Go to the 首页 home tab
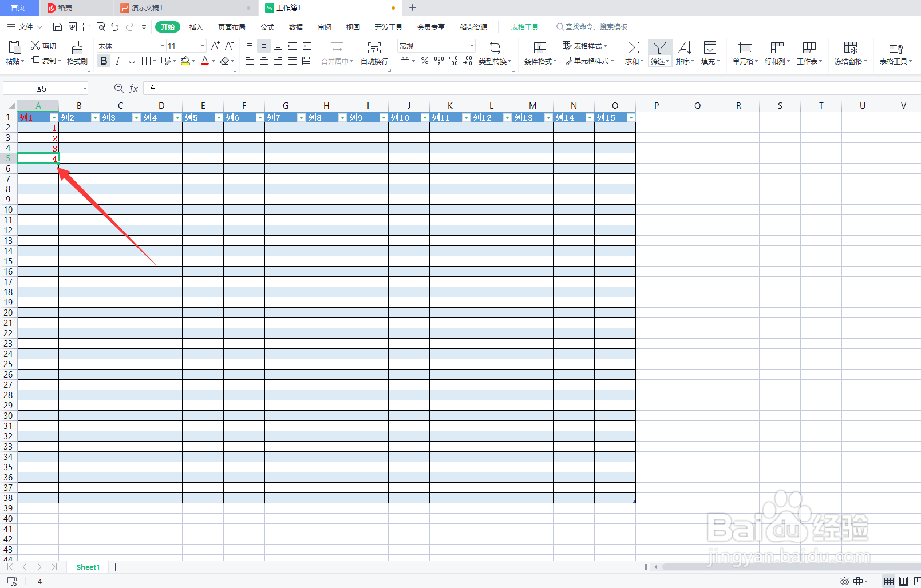Image resolution: width=921 pixels, height=588 pixels. pyautogui.click(x=18, y=7)
